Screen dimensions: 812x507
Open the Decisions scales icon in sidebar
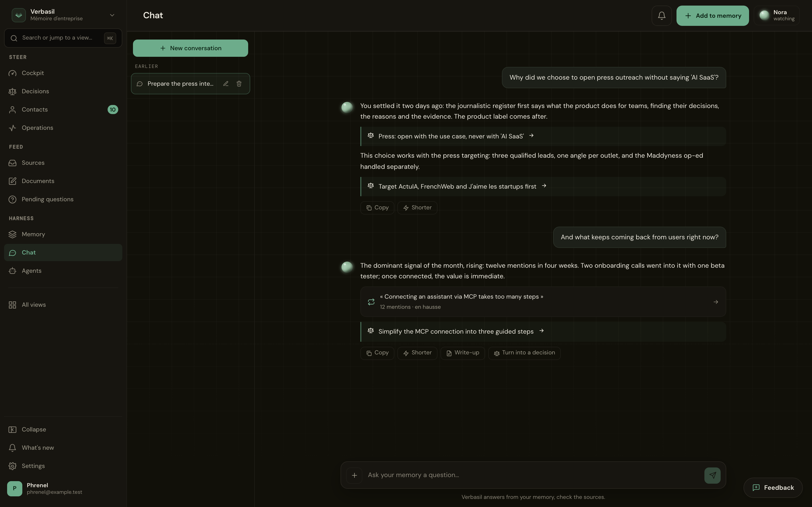tap(12, 92)
